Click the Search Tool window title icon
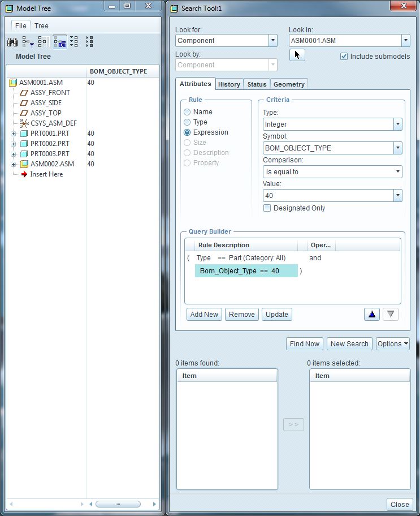420x516 pixels. pos(174,8)
